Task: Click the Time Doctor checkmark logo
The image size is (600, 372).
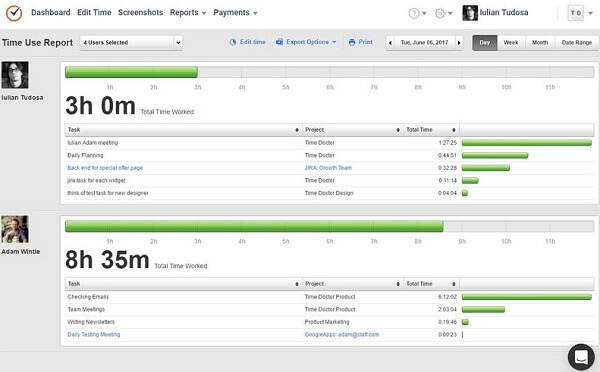Action: click(14, 13)
